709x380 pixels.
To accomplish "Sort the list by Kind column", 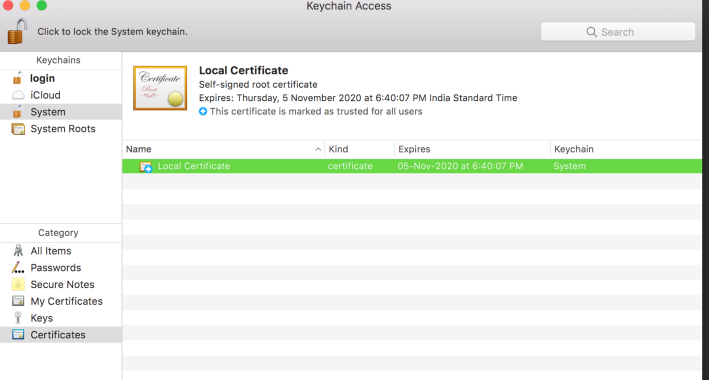I will (359, 149).
